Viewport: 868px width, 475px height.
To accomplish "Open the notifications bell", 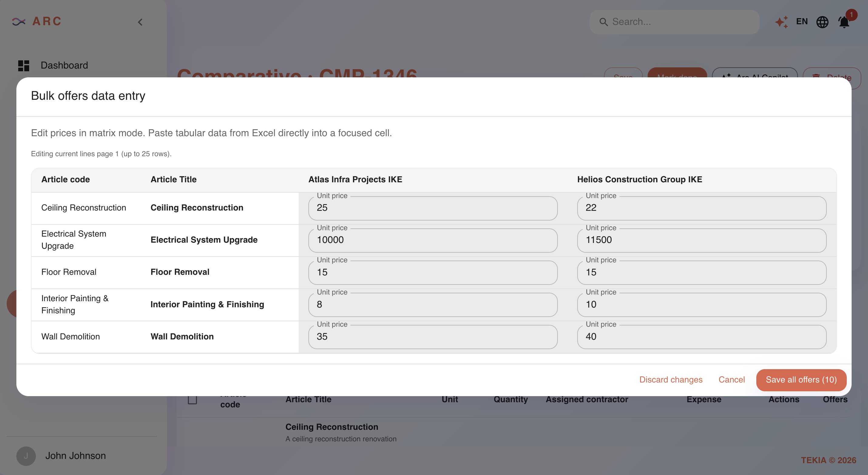I will 844,22.
